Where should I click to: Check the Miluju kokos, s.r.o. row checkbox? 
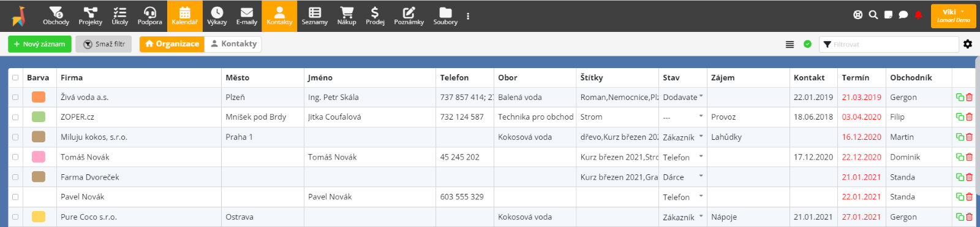15,137
